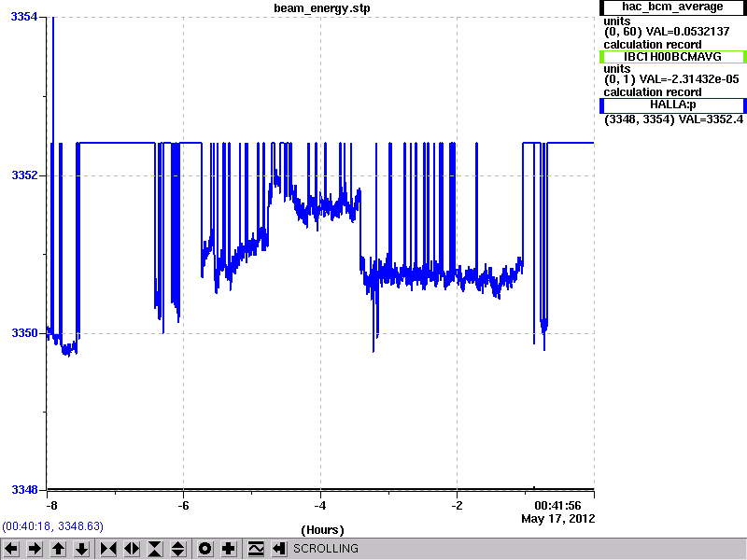Pan the plot down with down arrow
747x560 pixels.
point(82,549)
